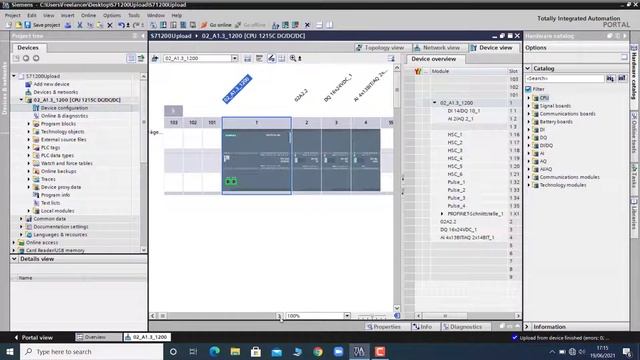Open the zoom level dropdown
Image resolution: width=640 pixels, height=360 pixels.
(347, 316)
